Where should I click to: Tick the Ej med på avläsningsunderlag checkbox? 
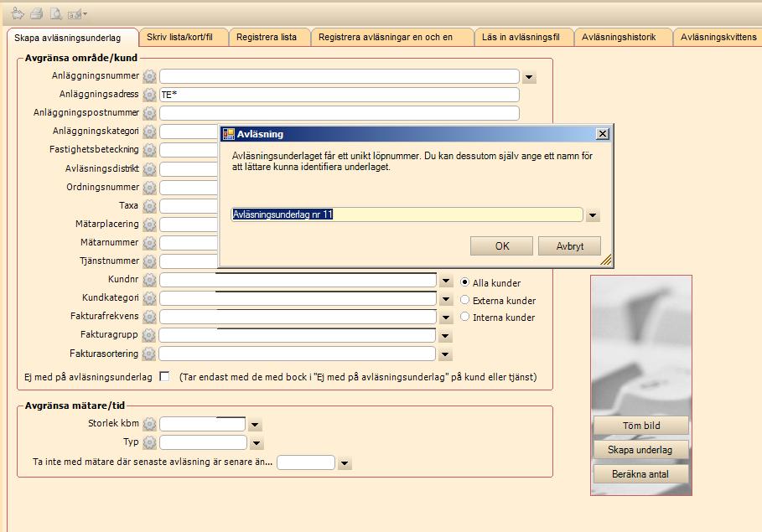click(x=165, y=376)
